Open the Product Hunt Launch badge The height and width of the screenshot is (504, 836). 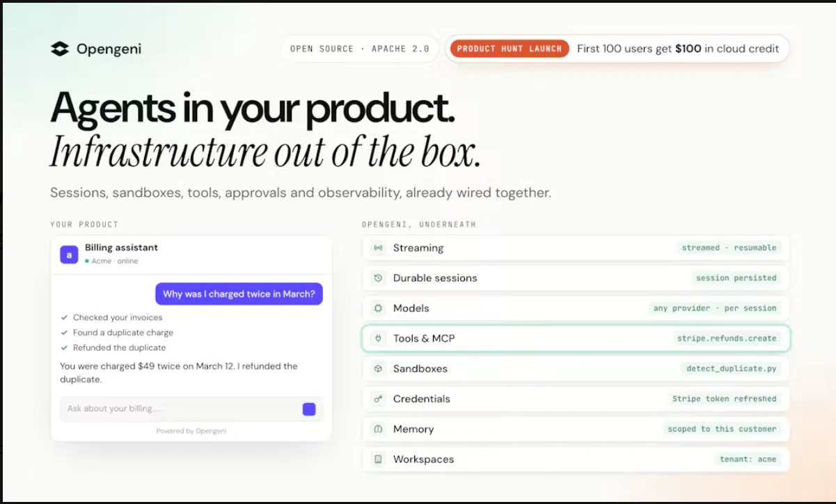coord(510,49)
